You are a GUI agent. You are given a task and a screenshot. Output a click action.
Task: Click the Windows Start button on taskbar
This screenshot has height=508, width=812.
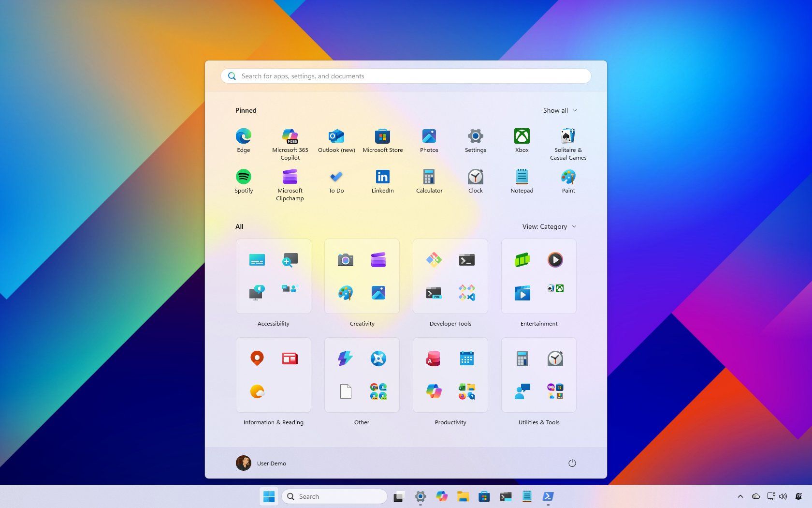click(x=269, y=496)
